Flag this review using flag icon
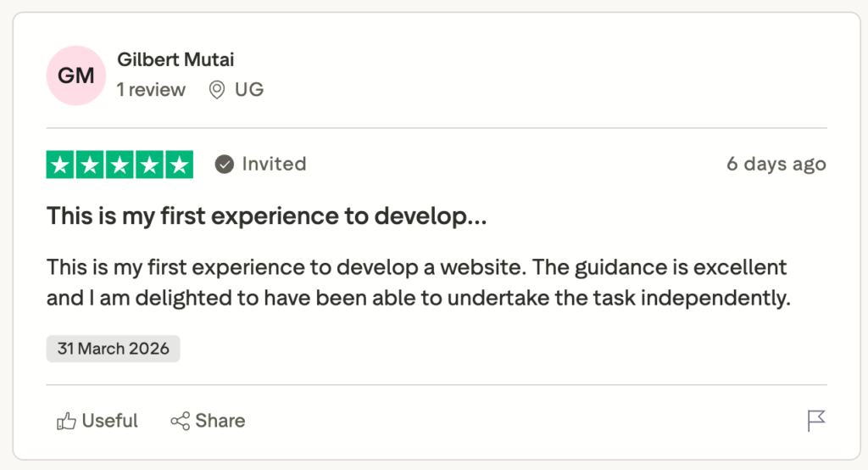This screenshot has width=868, height=470. [816, 421]
